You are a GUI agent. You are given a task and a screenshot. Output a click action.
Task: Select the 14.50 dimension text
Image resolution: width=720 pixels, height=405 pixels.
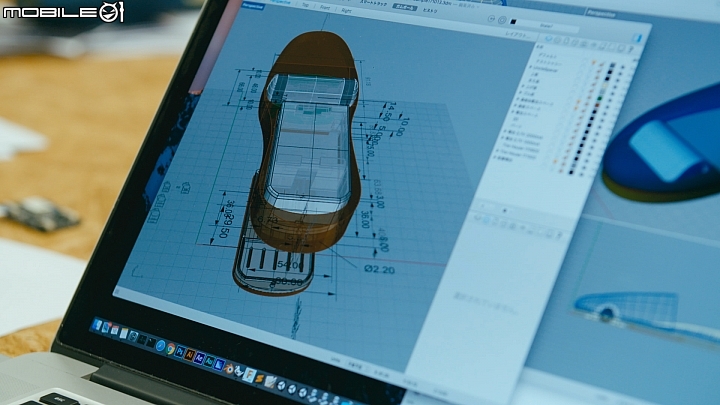389,112
